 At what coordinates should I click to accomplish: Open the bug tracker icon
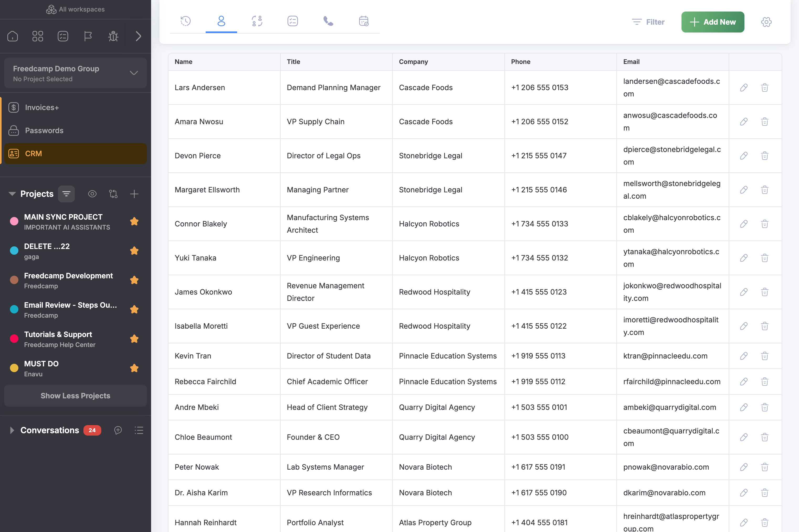tap(113, 36)
